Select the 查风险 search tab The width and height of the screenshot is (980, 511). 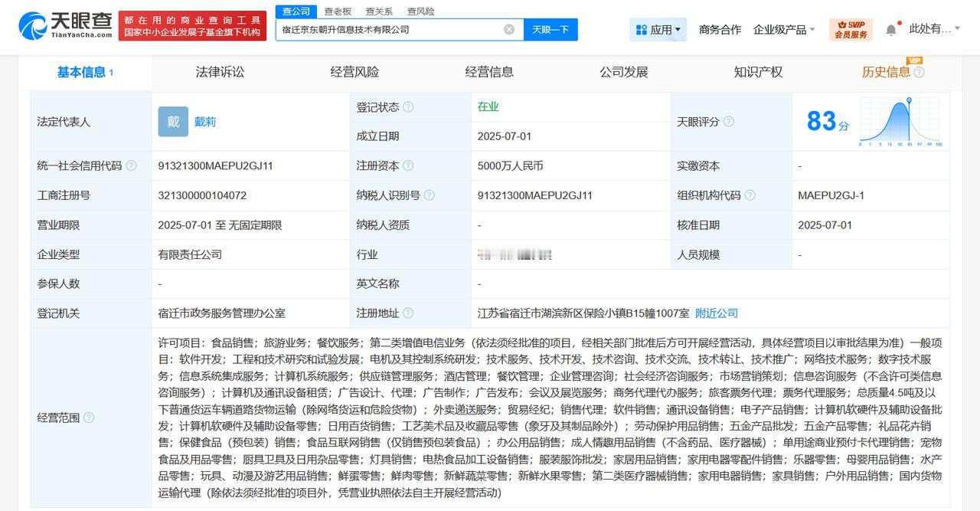click(x=420, y=11)
